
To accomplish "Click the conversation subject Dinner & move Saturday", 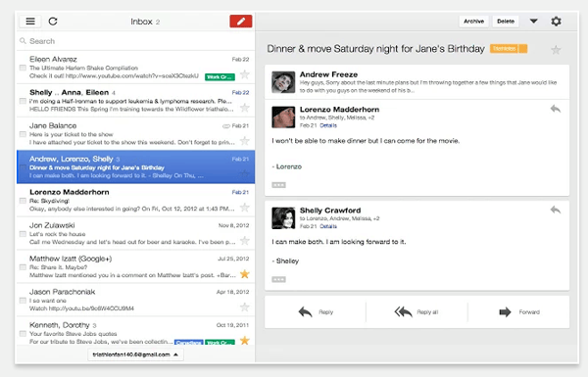I will pos(375,49).
